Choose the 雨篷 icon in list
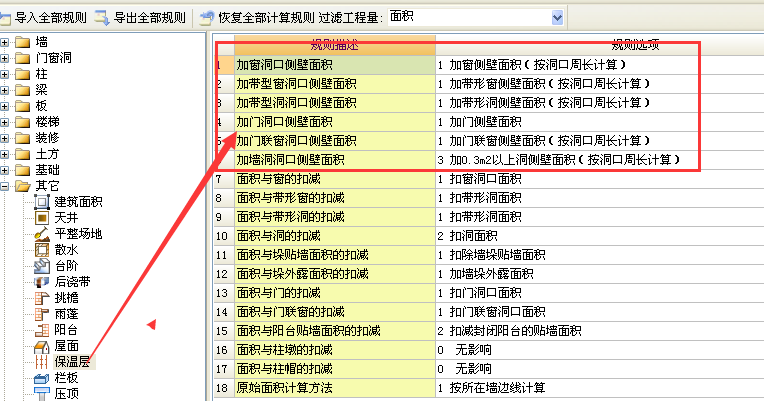 [x=42, y=314]
